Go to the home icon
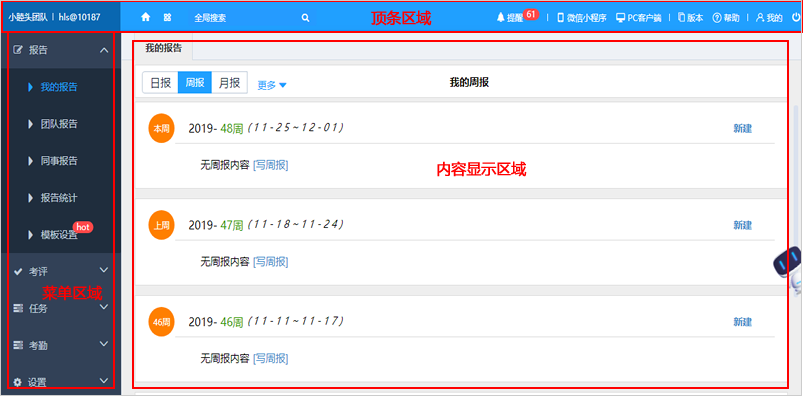This screenshot has width=803, height=396. pos(145,17)
